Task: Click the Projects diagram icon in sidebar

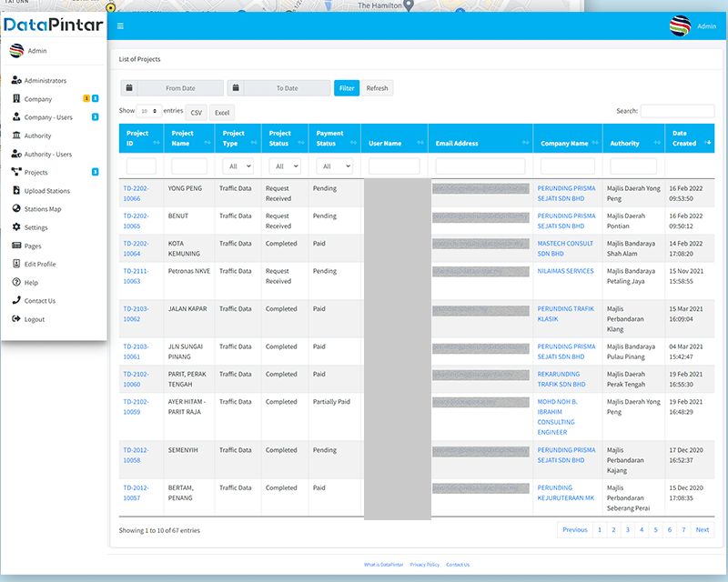Action: 16,172
